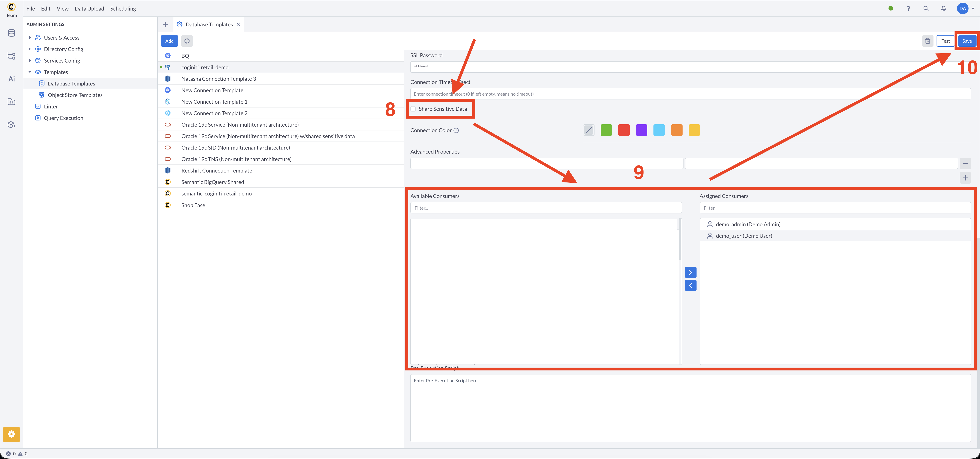This screenshot has width=980, height=459.
Task: Move consumer to Available with left arrow
Action: click(690, 285)
